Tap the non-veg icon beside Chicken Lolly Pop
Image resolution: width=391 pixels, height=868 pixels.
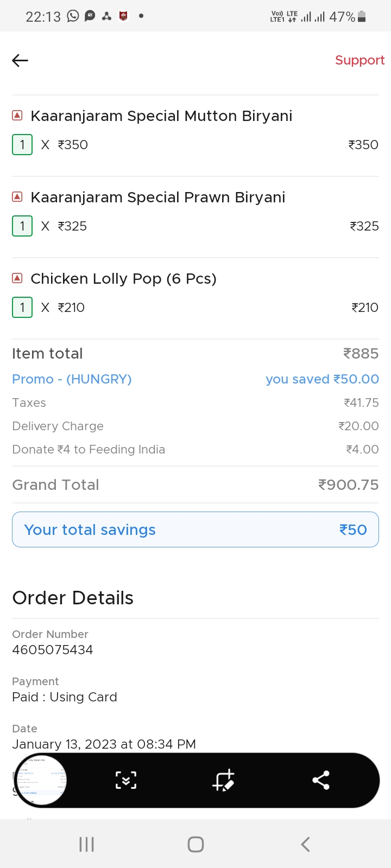[17, 278]
